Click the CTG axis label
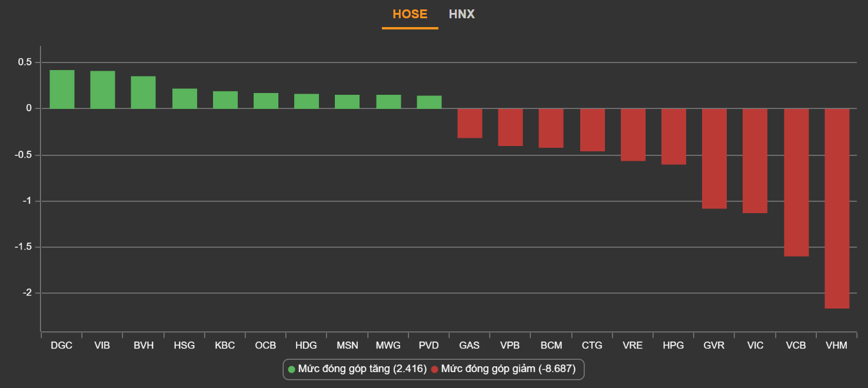The height and width of the screenshot is (388, 868). pos(591,346)
